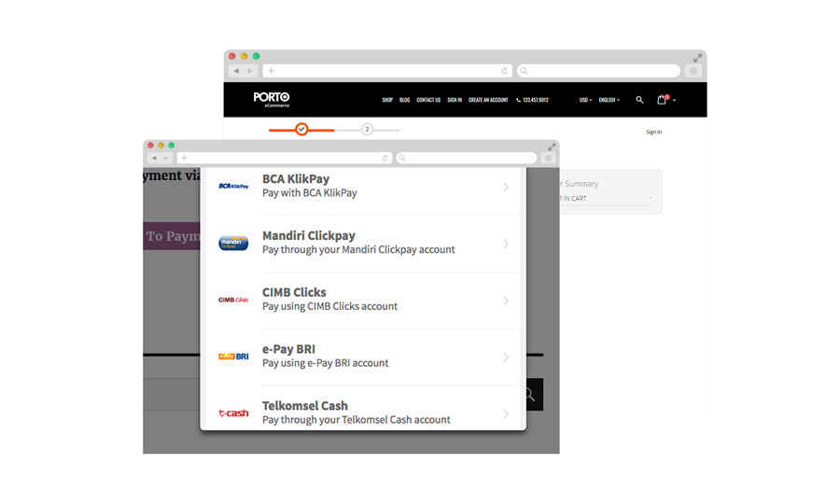Click completed checkout step checkmark circle
840x504 pixels.
click(301, 129)
